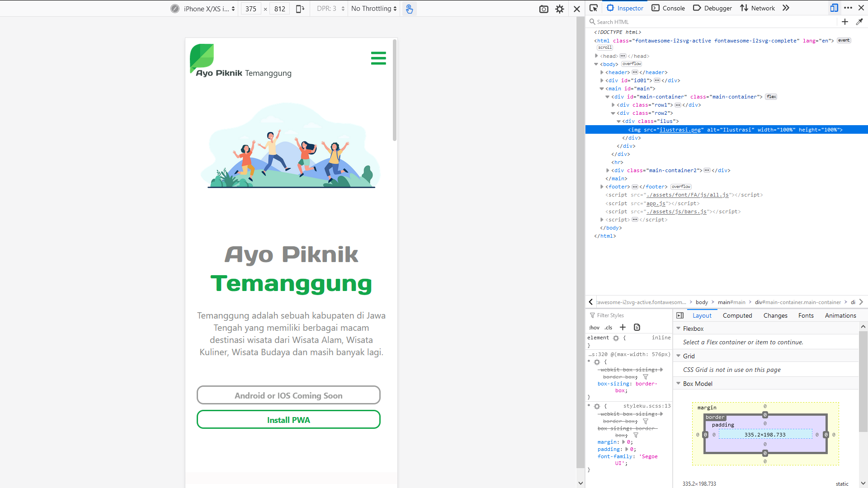Click the rotate viewport icon
The width and height of the screenshot is (868, 488).
[300, 9]
